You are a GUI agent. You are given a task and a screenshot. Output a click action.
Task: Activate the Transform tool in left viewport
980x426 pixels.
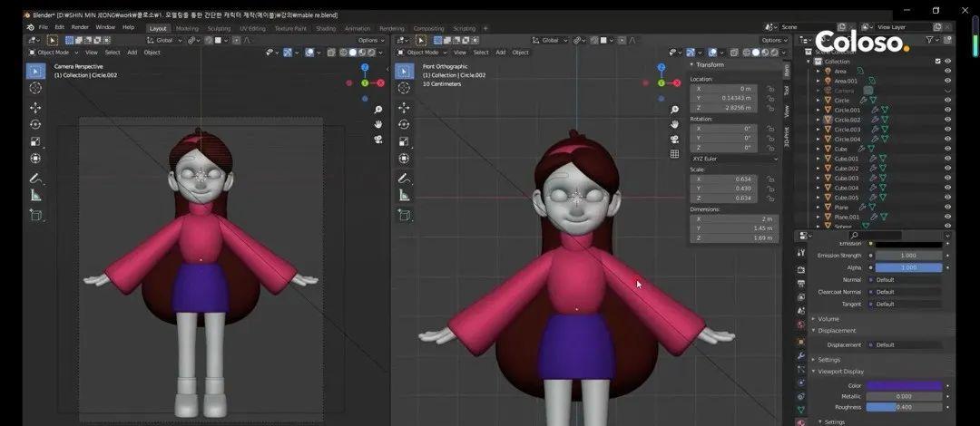tap(35, 158)
